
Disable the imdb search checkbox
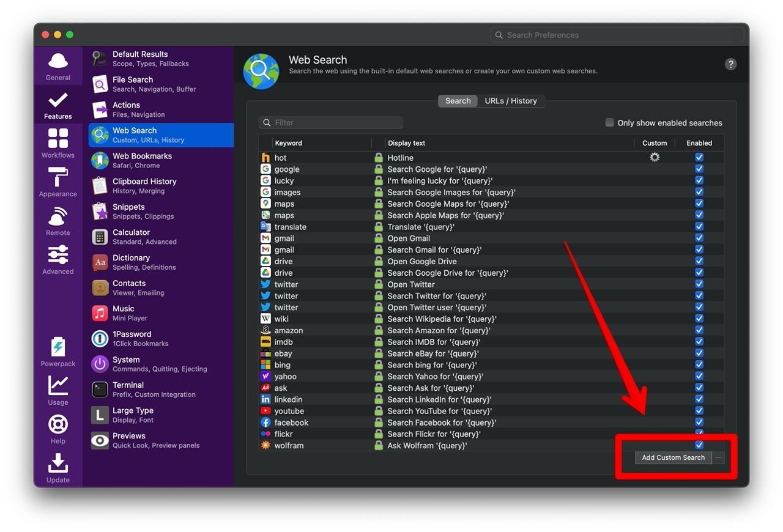[x=699, y=342]
